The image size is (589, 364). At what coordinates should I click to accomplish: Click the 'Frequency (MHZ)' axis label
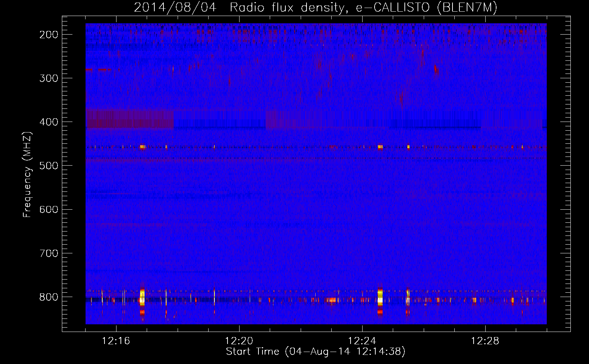coord(27,174)
